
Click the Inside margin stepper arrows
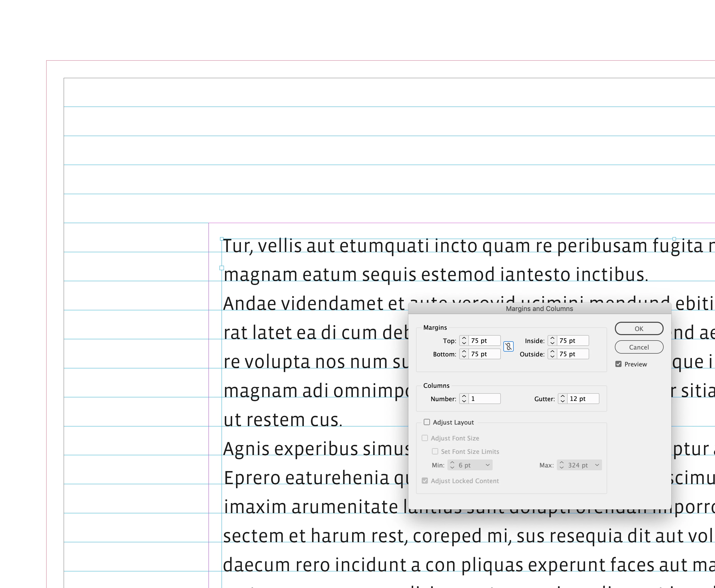click(552, 341)
